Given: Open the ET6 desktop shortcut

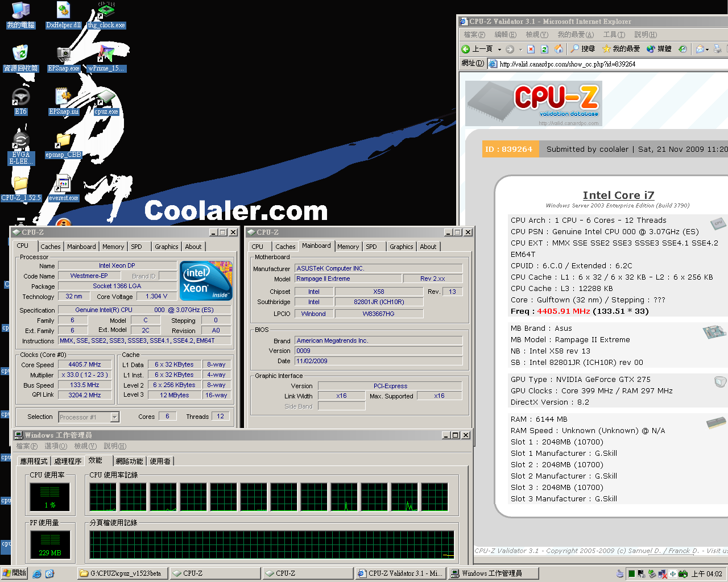Looking at the screenshot, I should coord(20,102).
